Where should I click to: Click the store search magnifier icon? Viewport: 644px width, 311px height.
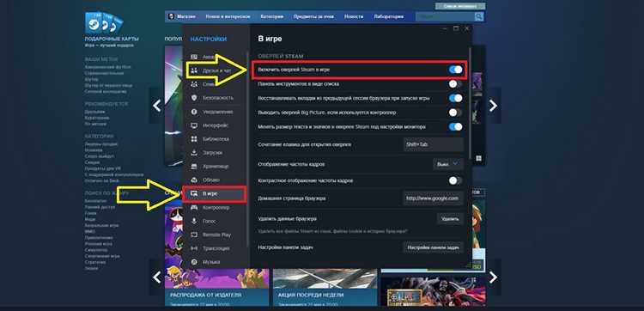478,16
